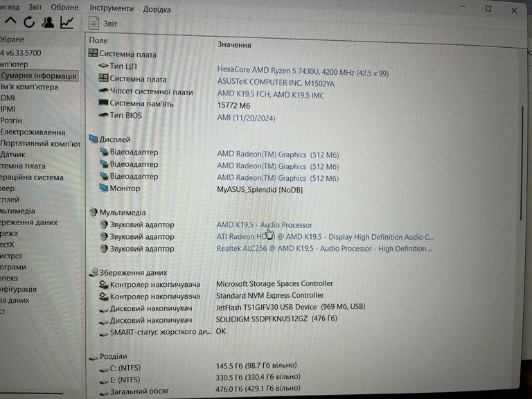The height and width of the screenshot is (399, 532).
Task: Select Датчик in the tree
Action: [x=12, y=154]
